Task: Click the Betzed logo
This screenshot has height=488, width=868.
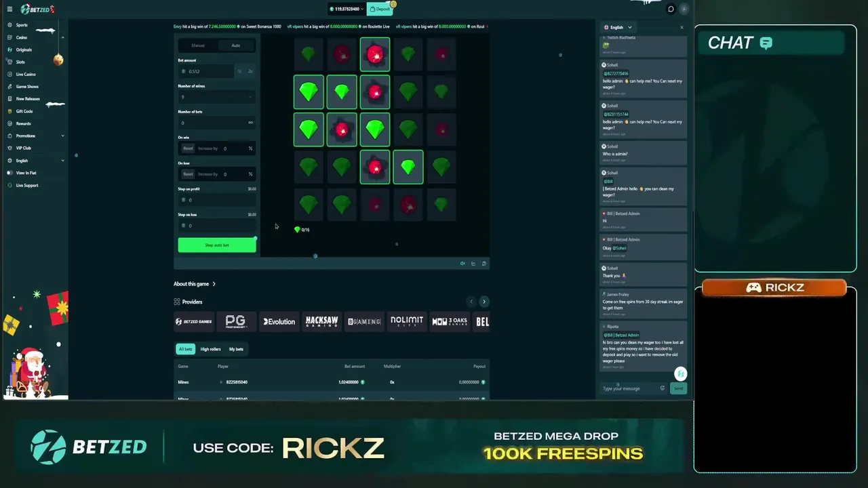Action: click(x=37, y=9)
